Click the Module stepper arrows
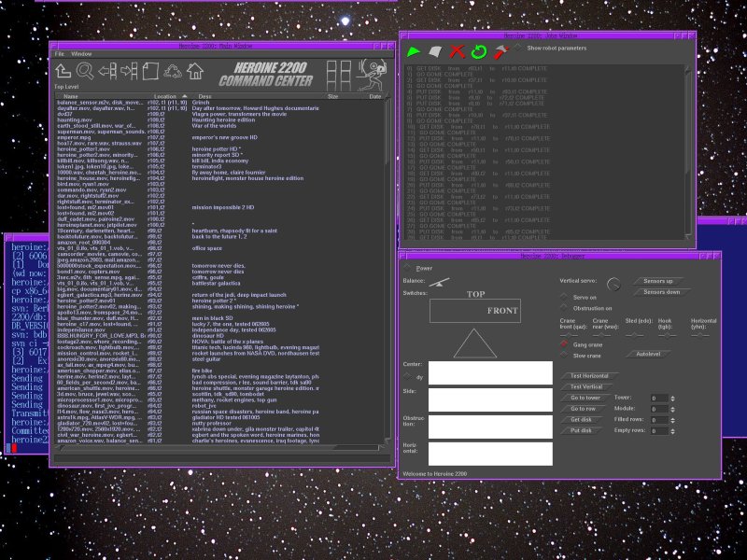 pos(672,410)
